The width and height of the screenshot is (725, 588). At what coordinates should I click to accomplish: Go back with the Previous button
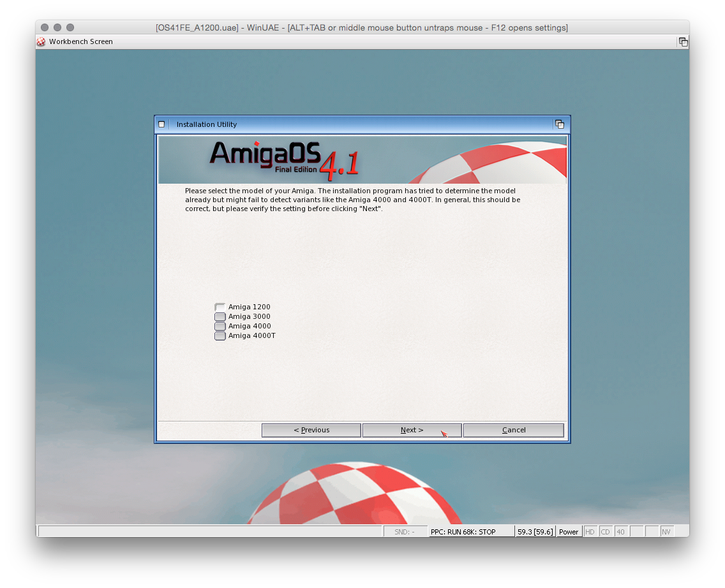pos(311,430)
